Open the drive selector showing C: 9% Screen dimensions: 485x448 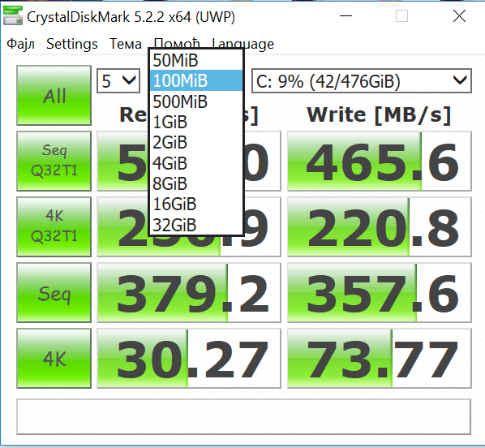(362, 81)
